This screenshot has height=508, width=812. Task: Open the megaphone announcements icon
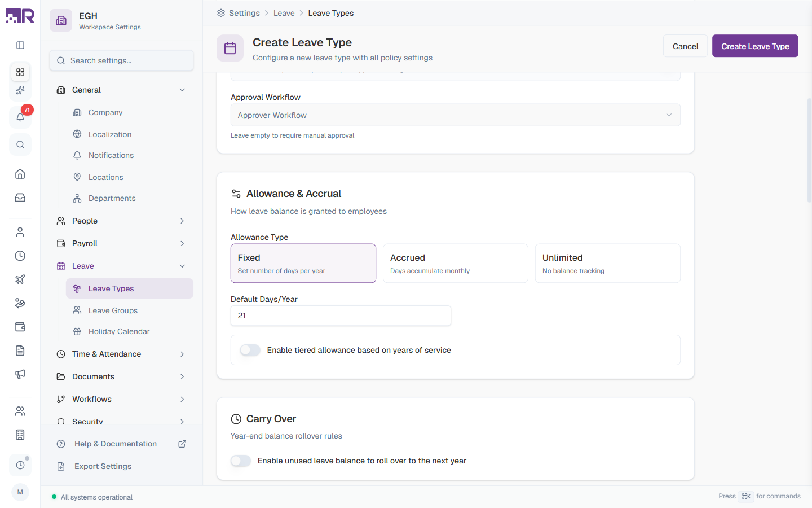[x=20, y=374]
